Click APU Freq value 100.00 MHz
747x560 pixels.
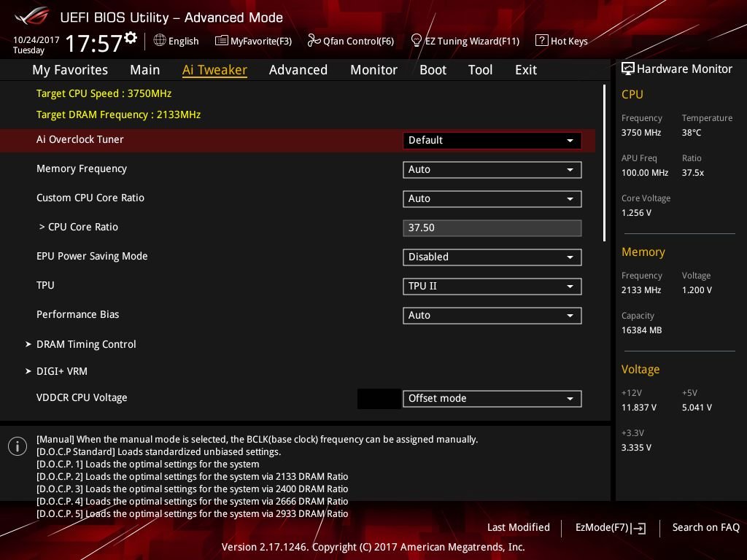pos(645,173)
